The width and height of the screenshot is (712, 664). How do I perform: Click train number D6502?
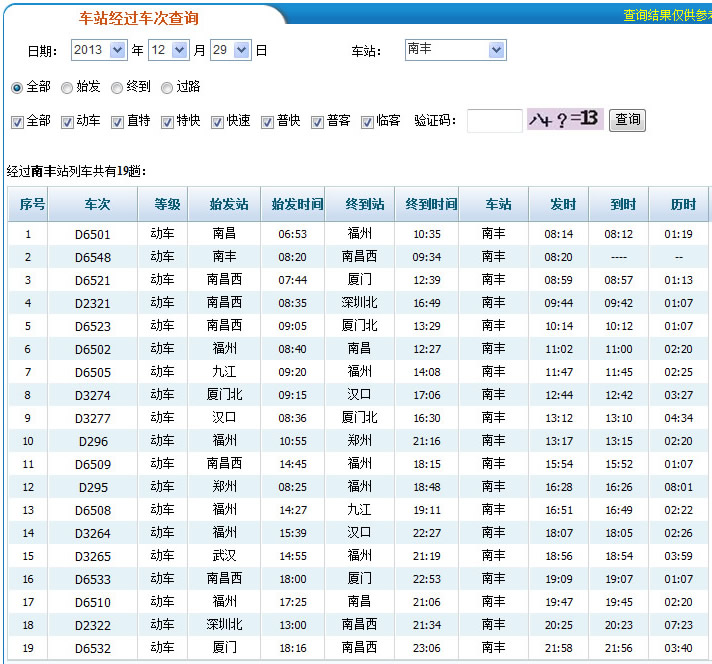coord(93,349)
